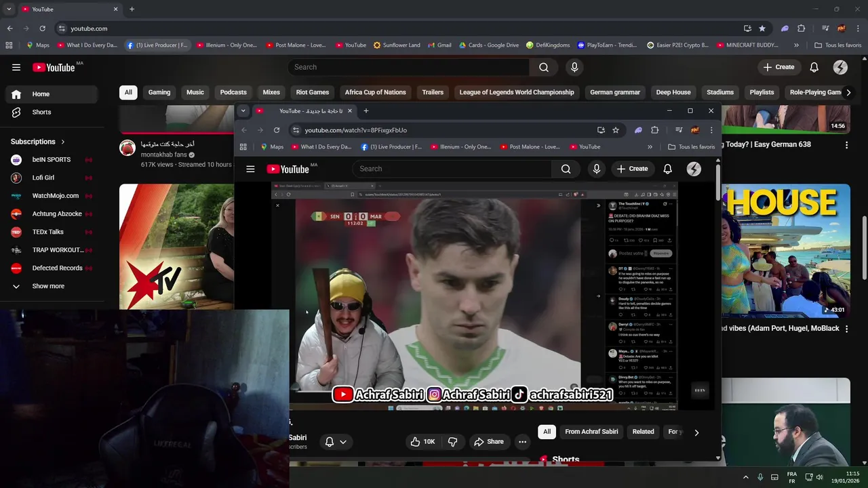Click microphone search icon in front window

(x=597, y=169)
